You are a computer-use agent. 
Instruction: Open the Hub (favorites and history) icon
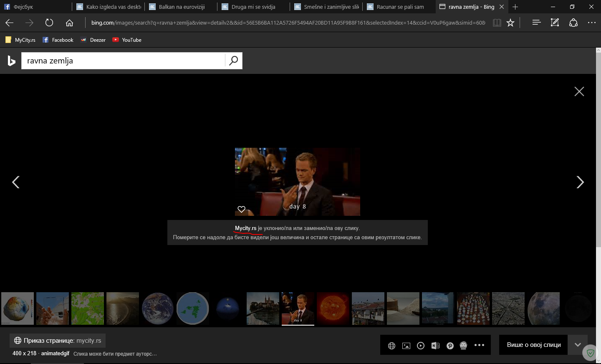tap(536, 23)
